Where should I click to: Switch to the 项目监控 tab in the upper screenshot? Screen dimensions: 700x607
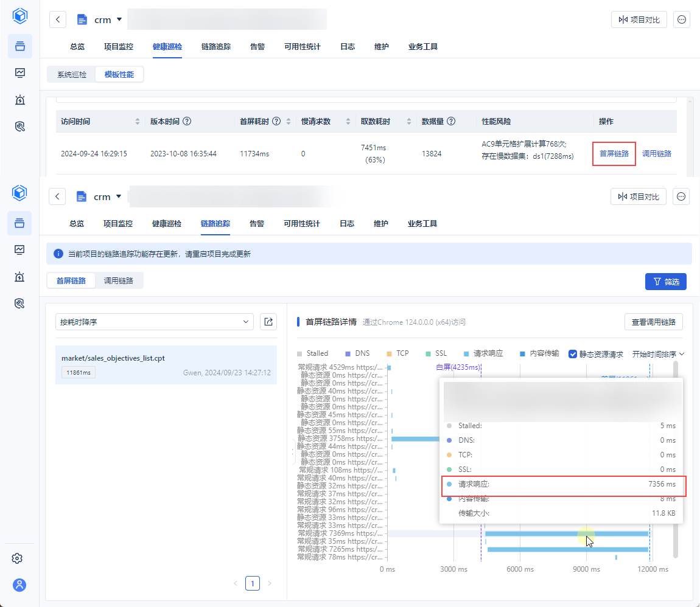pos(119,47)
